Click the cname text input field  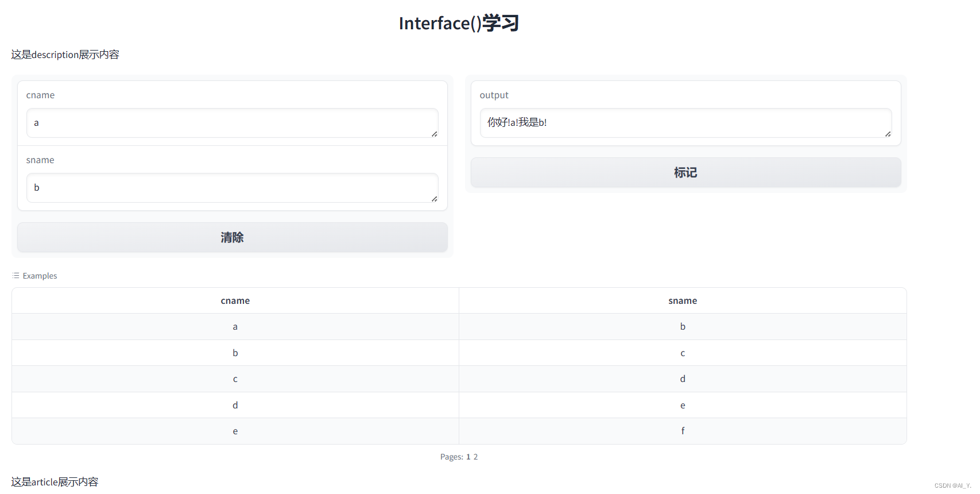point(232,123)
